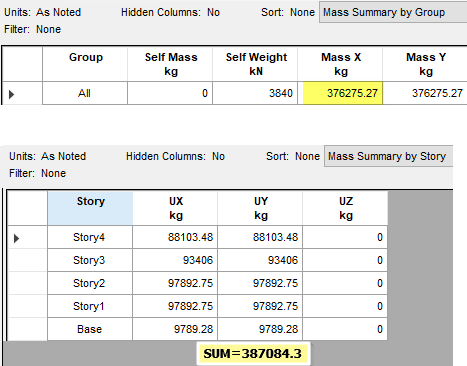Select the Story4 row arrow indicator

[17, 238]
